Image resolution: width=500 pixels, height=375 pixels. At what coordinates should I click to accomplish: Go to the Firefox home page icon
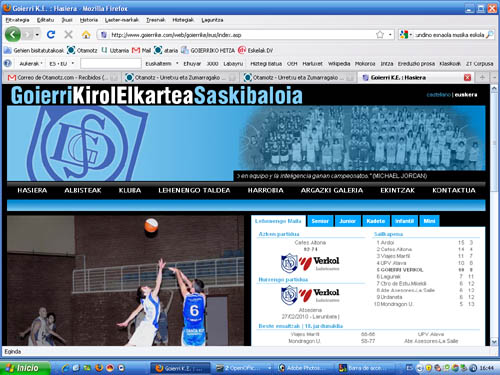click(86, 35)
